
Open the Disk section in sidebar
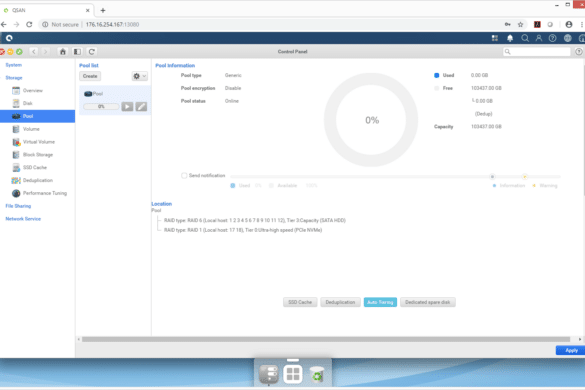(28, 103)
